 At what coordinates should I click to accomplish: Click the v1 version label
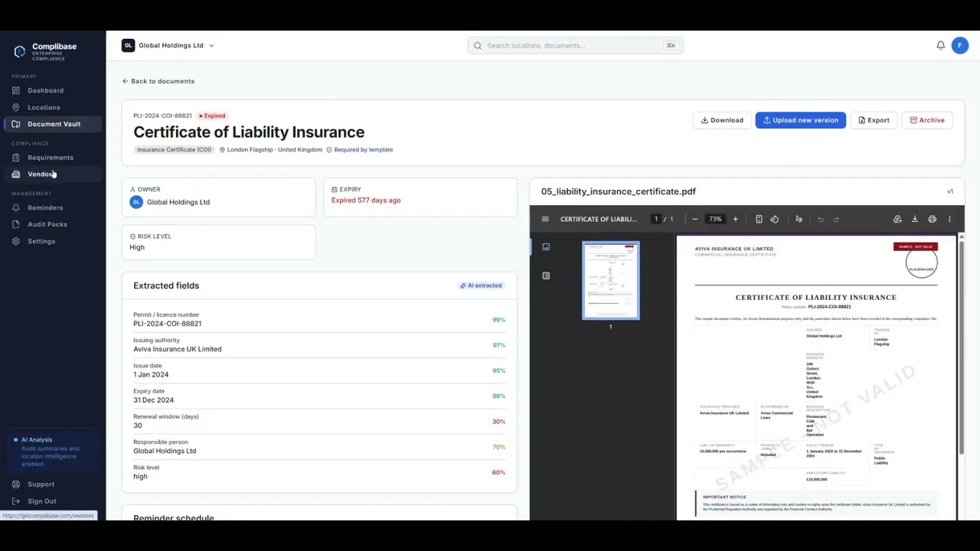point(950,191)
